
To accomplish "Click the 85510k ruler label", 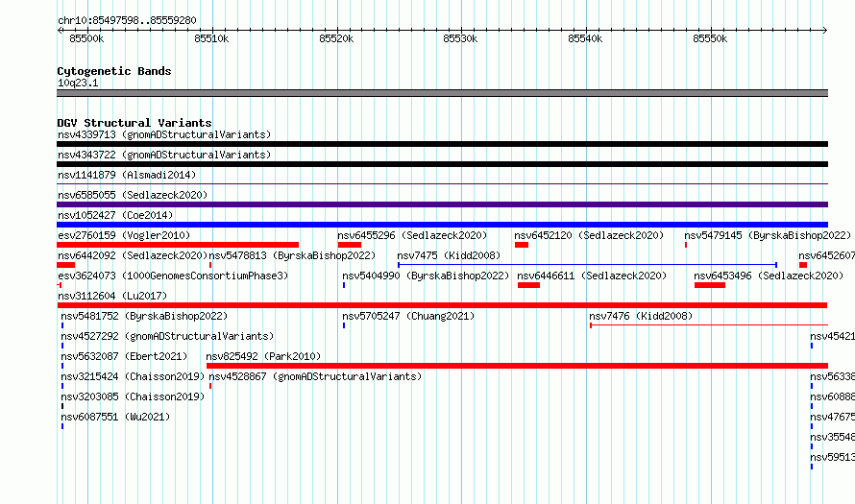I will [211, 38].
